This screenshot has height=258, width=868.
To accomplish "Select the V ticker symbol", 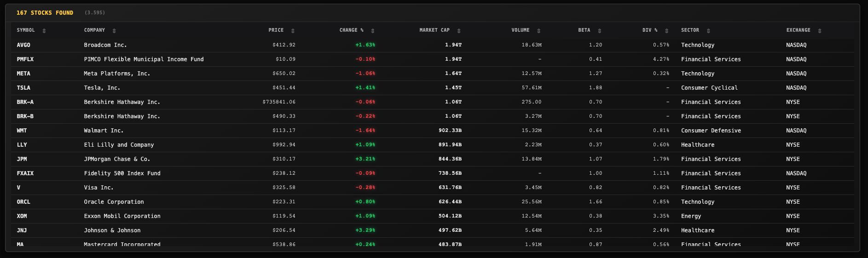I will coord(18,188).
